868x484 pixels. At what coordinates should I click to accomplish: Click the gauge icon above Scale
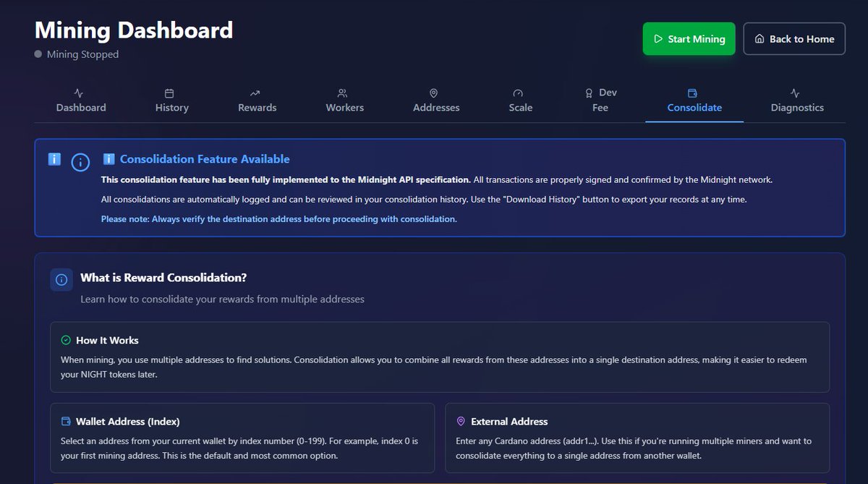pos(518,93)
